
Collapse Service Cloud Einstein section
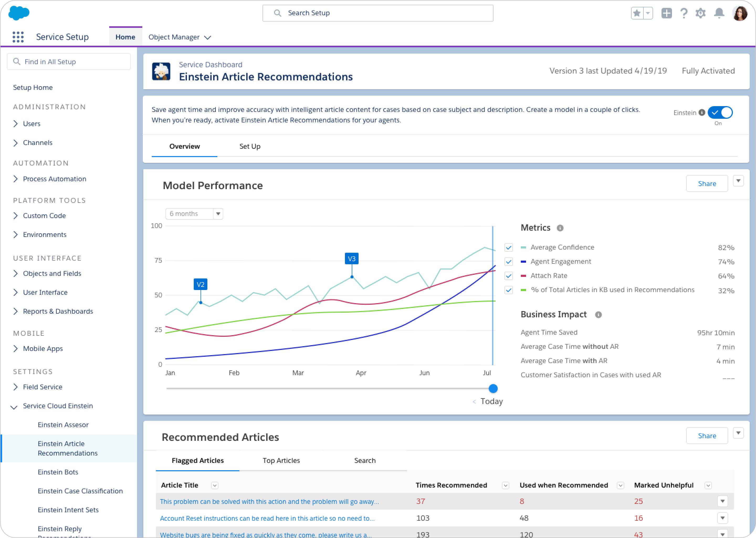pos(14,407)
